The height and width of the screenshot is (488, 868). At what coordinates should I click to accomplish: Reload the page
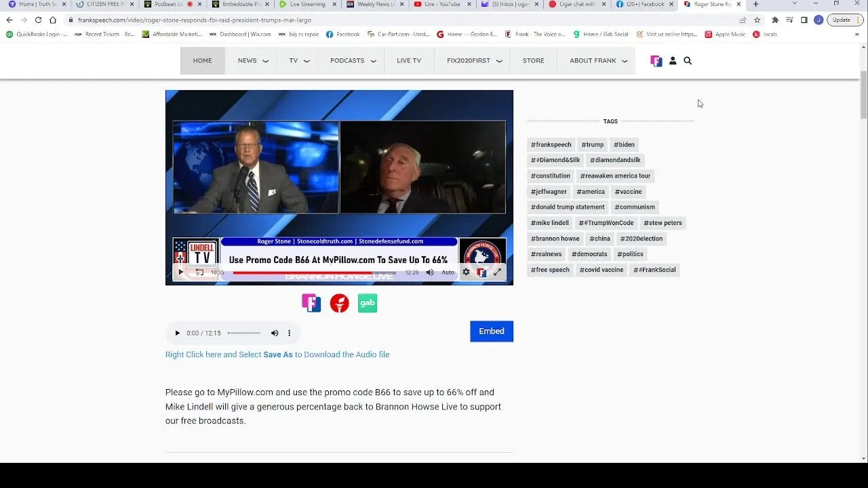tap(38, 20)
